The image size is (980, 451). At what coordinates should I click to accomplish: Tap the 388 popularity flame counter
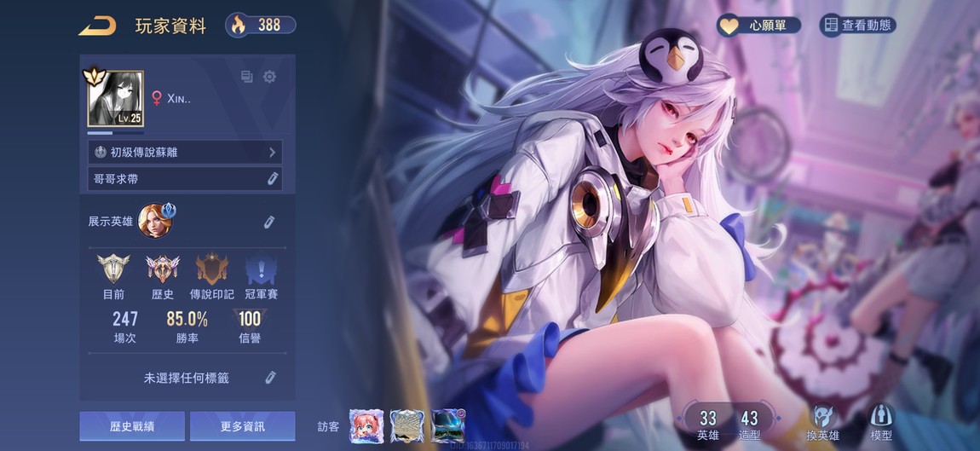pos(261,25)
